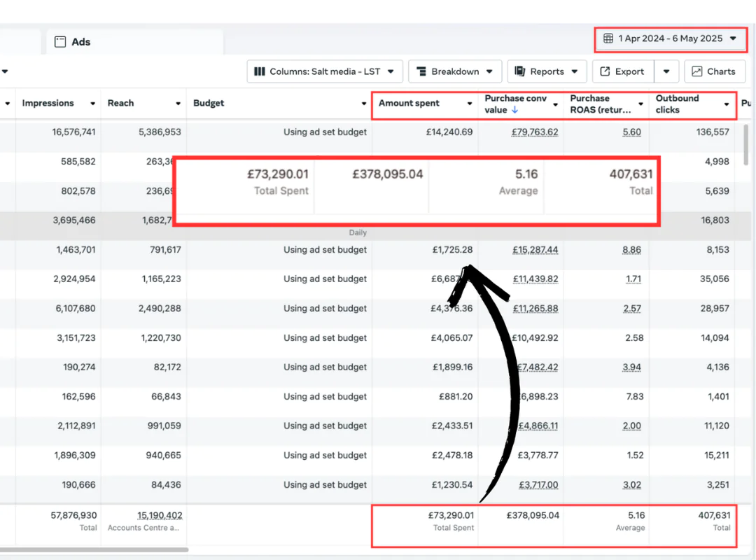This screenshot has height=560, width=756.
Task: Click the Reports icon
Action: pyautogui.click(x=520, y=71)
